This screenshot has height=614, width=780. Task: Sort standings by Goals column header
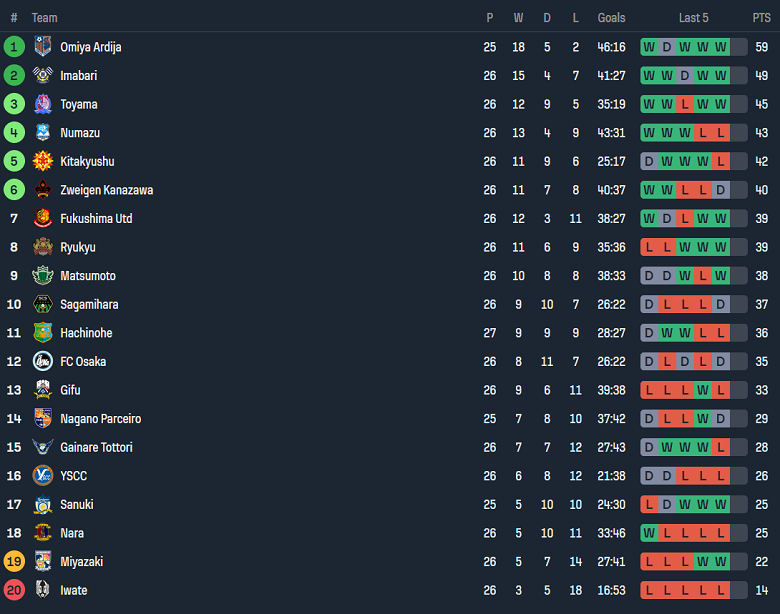pyautogui.click(x=611, y=18)
